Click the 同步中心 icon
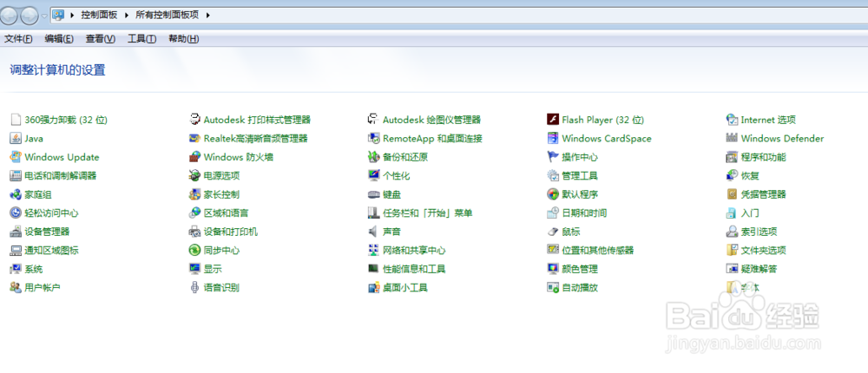 point(194,251)
